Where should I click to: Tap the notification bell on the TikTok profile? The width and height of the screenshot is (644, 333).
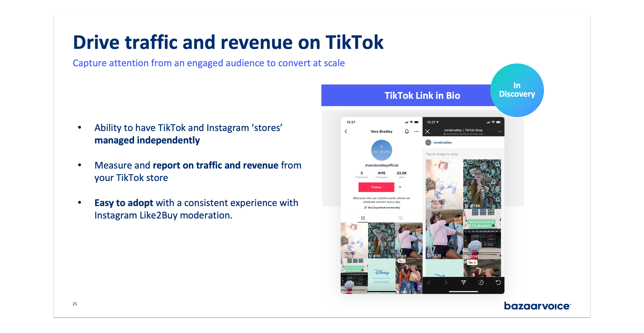407,132
